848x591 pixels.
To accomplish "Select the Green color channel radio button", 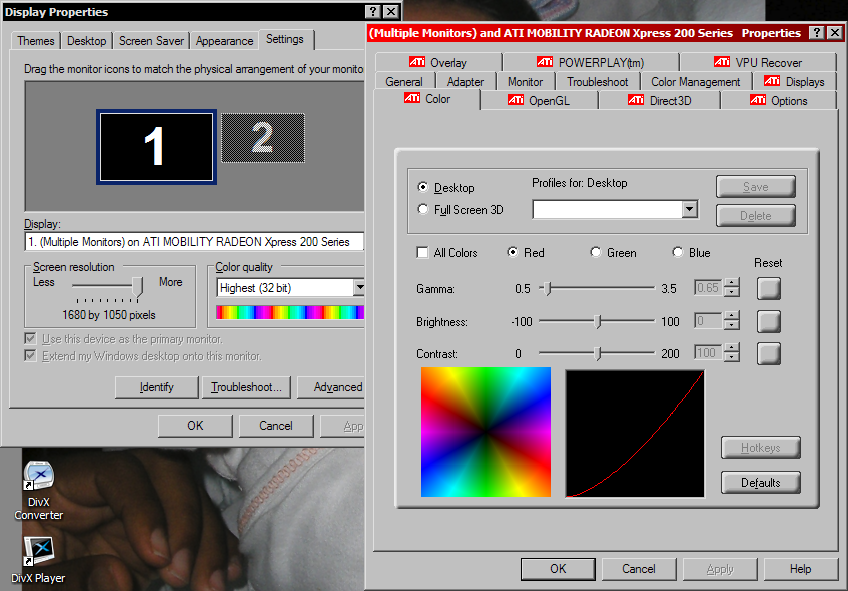I will coord(597,253).
